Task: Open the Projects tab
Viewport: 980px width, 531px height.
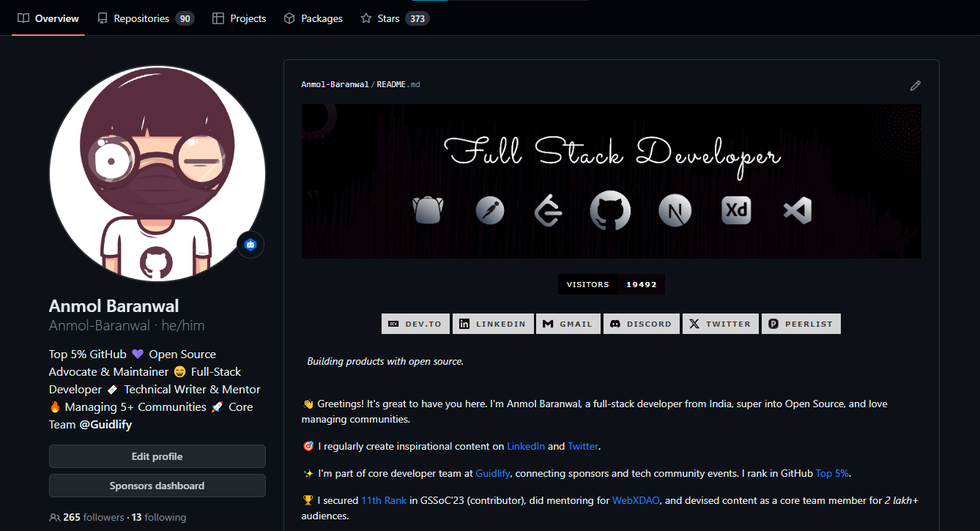Action: 240,18
